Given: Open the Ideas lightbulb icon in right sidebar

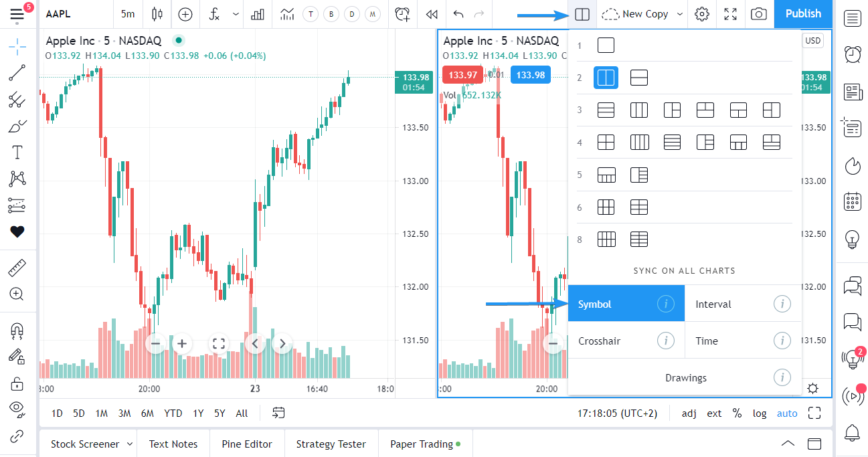Looking at the screenshot, I should point(853,239).
